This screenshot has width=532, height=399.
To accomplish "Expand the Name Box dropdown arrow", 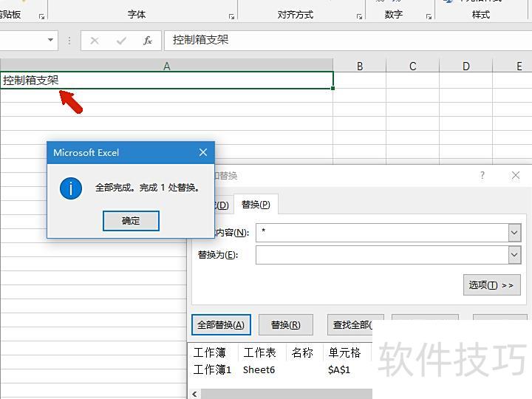I will pyautogui.click(x=50, y=41).
